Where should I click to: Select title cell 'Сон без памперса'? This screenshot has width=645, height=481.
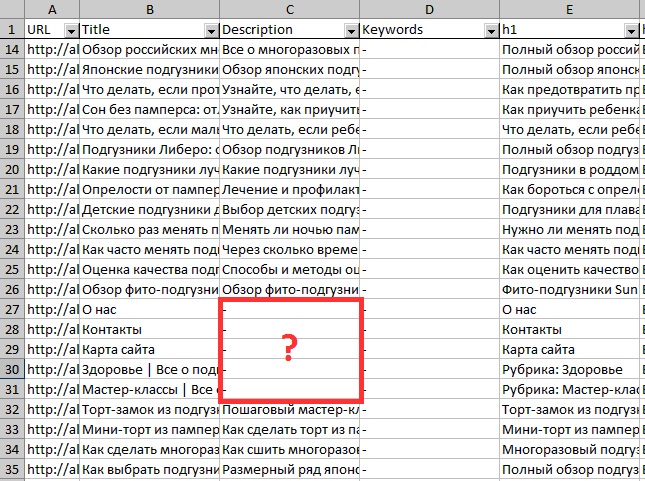click(x=150, y=109)
